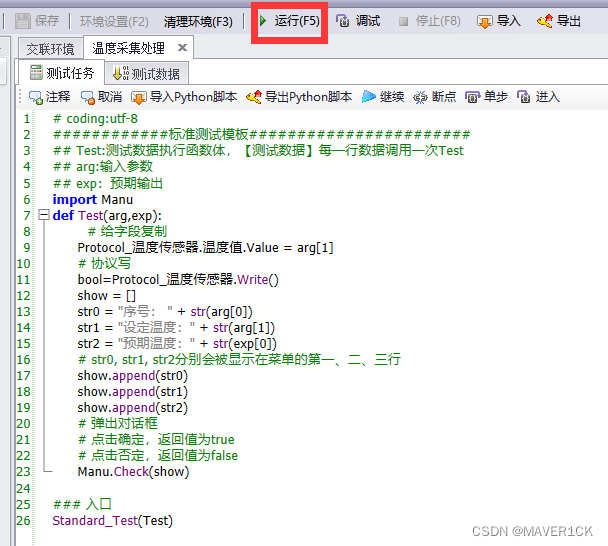
Task: Click the 'def Test(arg,exp):' line
Action: click(x=107, y=216)
